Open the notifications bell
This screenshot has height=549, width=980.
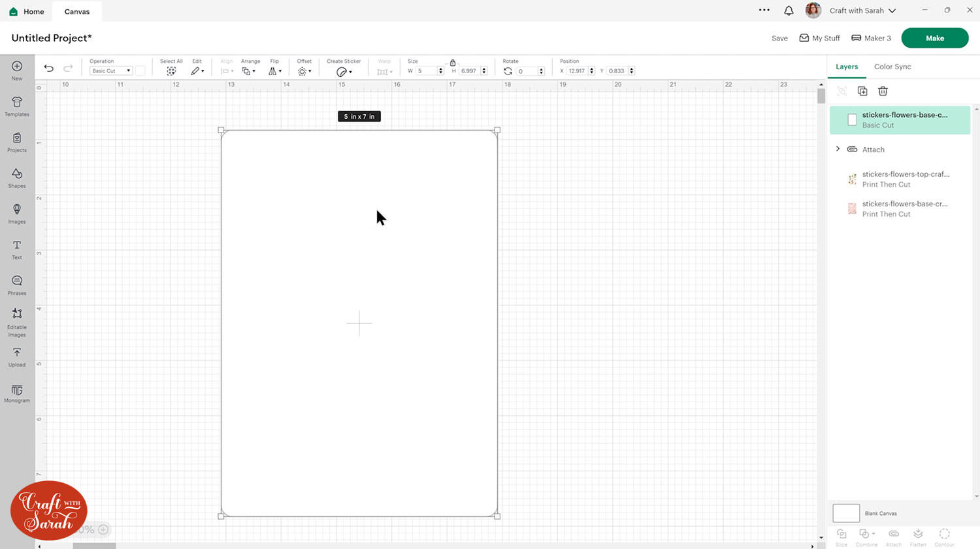[x=789, y=10]
